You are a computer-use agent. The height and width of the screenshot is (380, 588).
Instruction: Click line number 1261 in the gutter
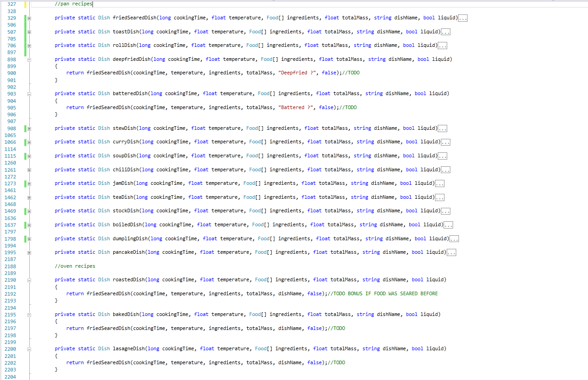pyautogui.click(x=10, y=169)
